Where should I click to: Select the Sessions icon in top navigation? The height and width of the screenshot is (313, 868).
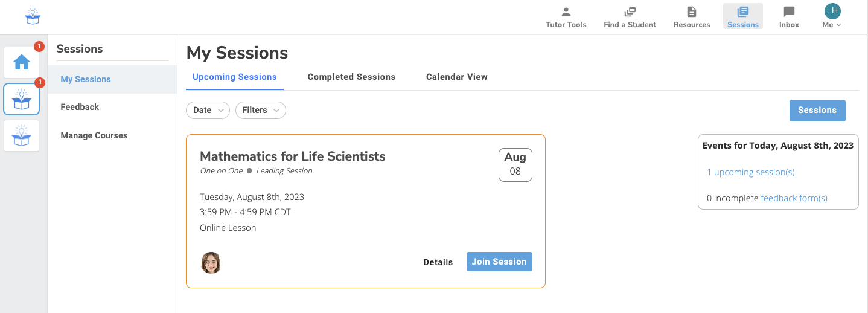point(743,11)
